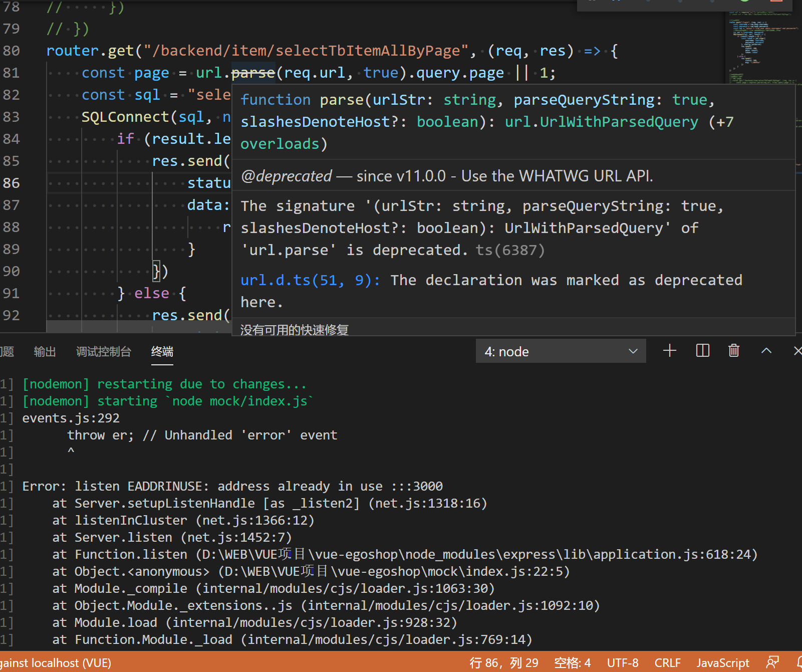
Task: Click 'router' on line 80
Action: point(73,51)
